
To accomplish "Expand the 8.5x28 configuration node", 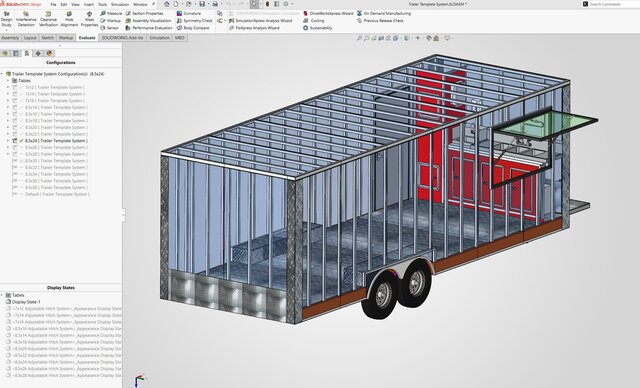I will tap(8, 154).
